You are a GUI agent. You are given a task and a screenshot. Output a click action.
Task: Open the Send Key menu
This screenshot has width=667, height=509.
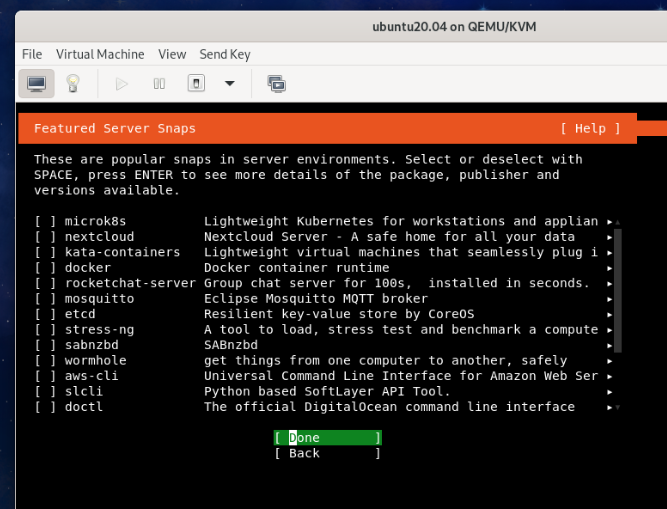coord(225,54)
